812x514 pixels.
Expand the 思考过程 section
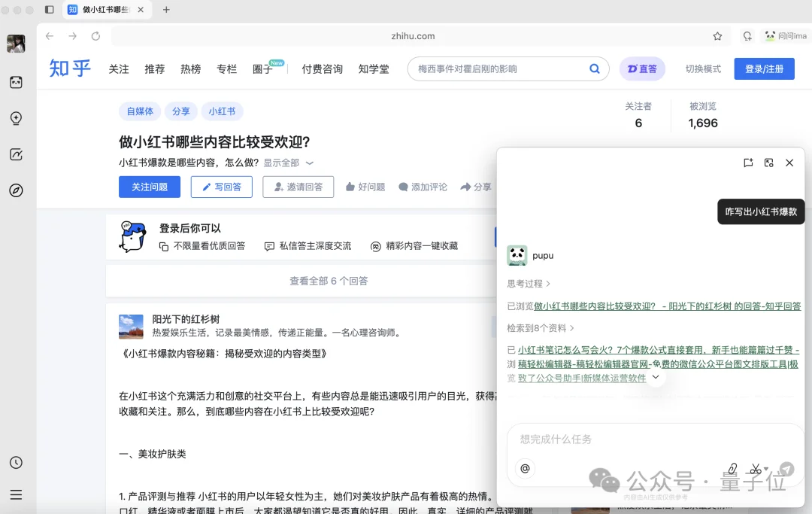pyautogui.click(x=529, y=283)
